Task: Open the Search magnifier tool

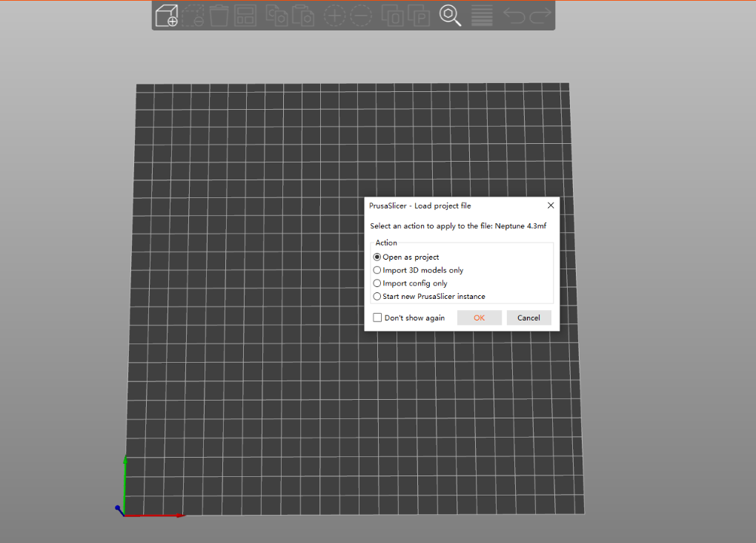Action: coord(450,16)
